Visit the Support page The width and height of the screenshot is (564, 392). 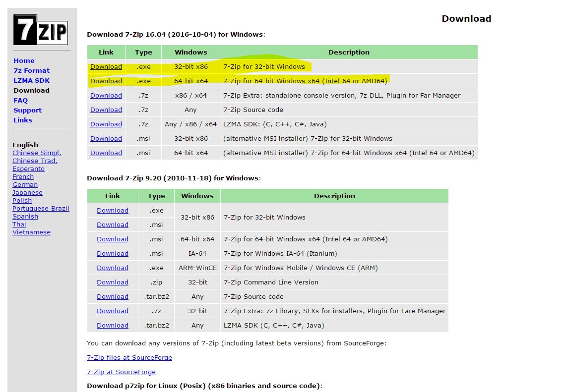[x=28, y=111]
